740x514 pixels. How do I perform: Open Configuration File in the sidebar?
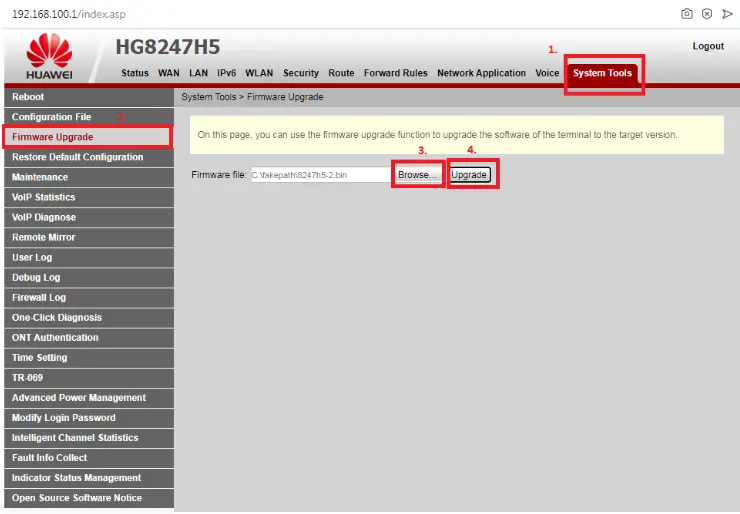pos(89,117)
